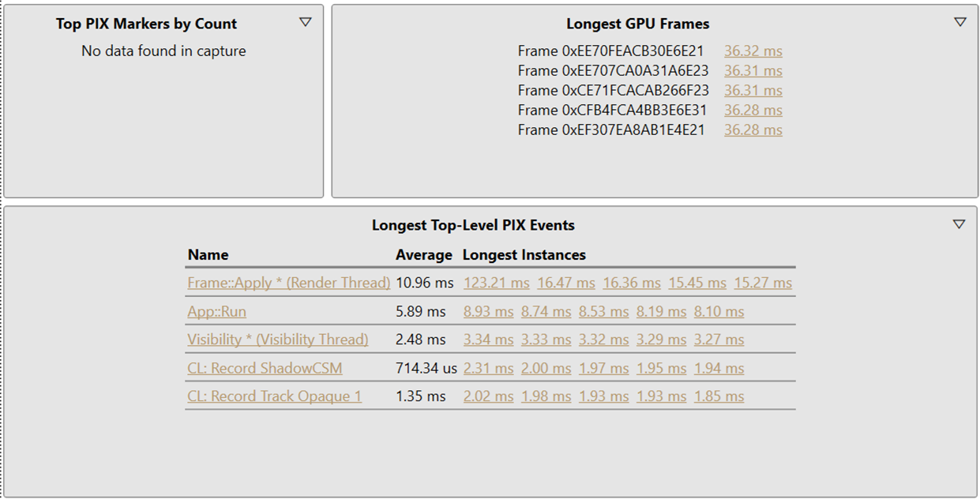The image size is (980, 499).
Task: Jump to the 123.21 ms Frame::Apply instance
Action: [497, 283]
